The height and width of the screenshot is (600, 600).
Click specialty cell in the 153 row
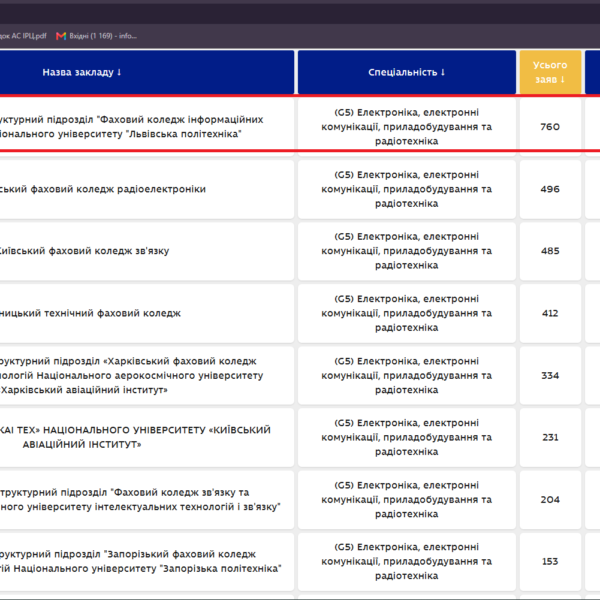pyautogui.click(x=407, y=562)
